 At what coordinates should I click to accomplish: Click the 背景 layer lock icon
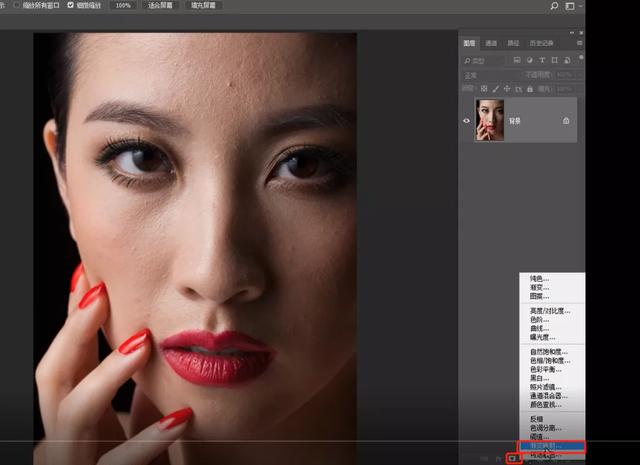click(x=566, y=121)
